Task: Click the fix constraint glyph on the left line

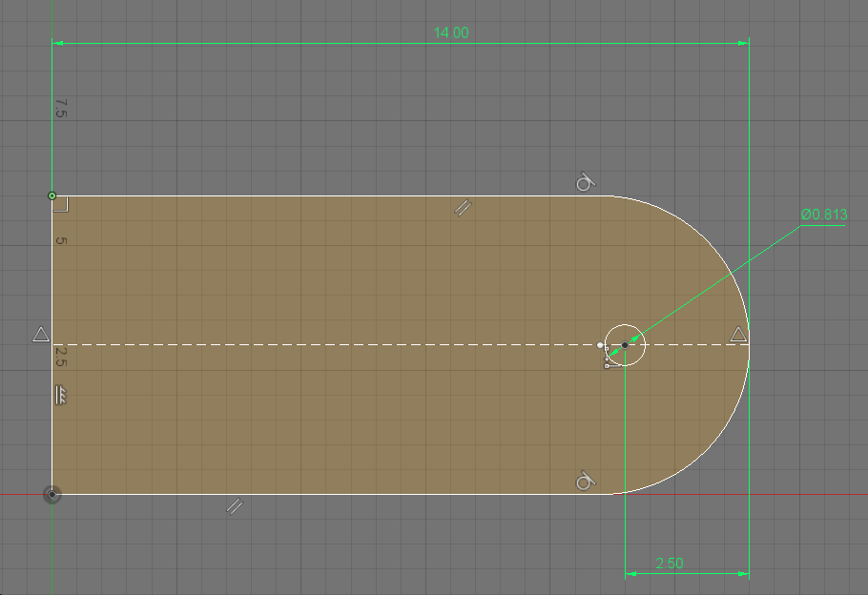Action: [x=59, y=394]
